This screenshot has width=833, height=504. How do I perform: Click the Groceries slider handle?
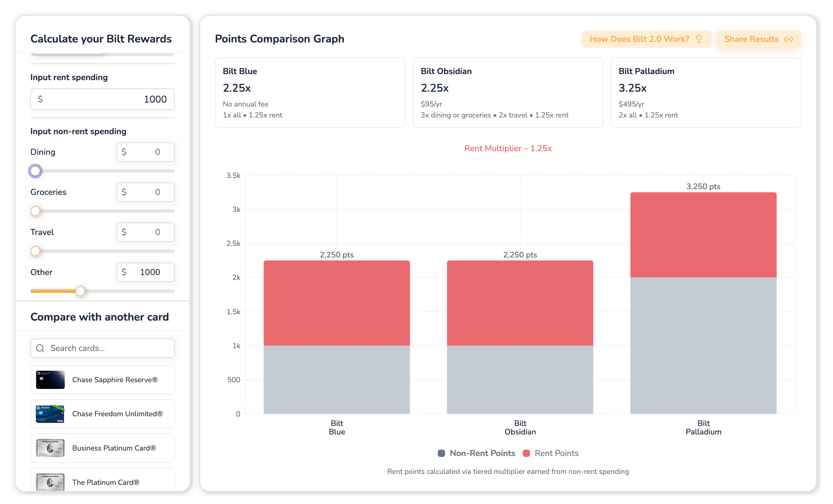(x=35, y=211)
